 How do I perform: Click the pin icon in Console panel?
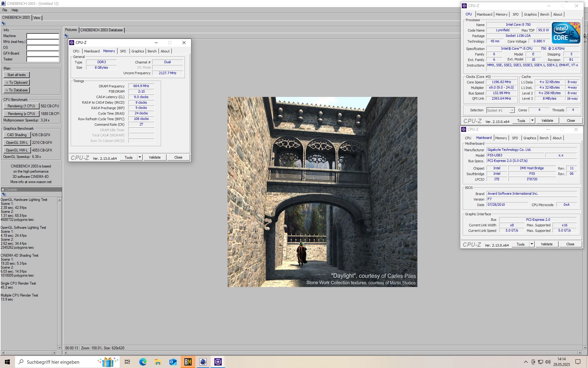(x=4, y=194)
